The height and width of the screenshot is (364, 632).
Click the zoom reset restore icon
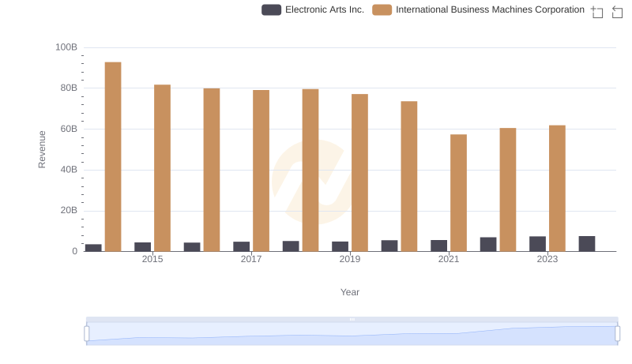pyautogui.click(x=617, y=12)
